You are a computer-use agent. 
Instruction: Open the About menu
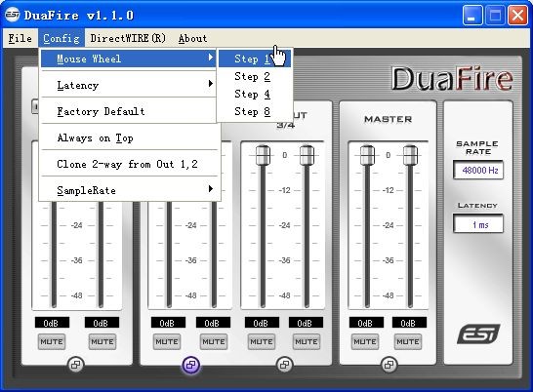(x=192, y=38)
